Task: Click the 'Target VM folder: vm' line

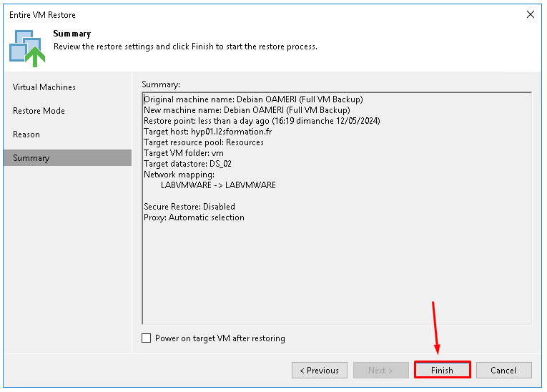Action: pyautogui.click(x=184, y=153)
